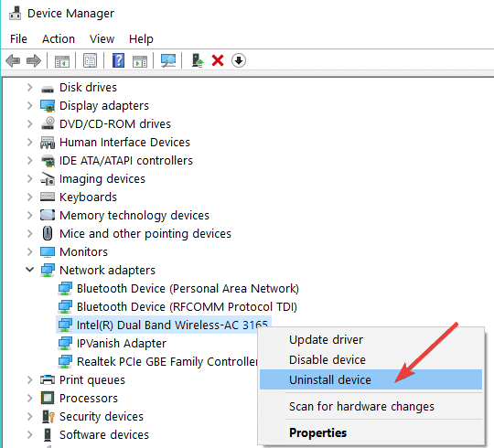
Task: Click the down-arrow disable device icon
Action: [x=239, y=60]
